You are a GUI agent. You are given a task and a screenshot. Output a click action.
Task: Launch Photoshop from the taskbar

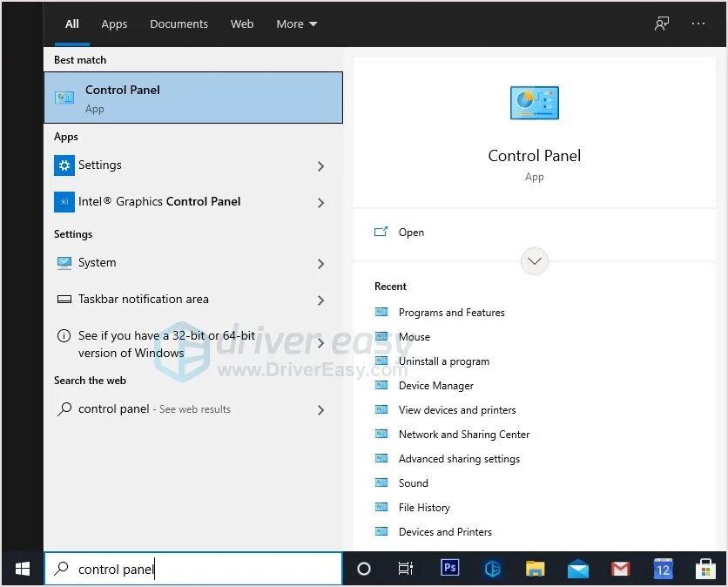point(449,568)
